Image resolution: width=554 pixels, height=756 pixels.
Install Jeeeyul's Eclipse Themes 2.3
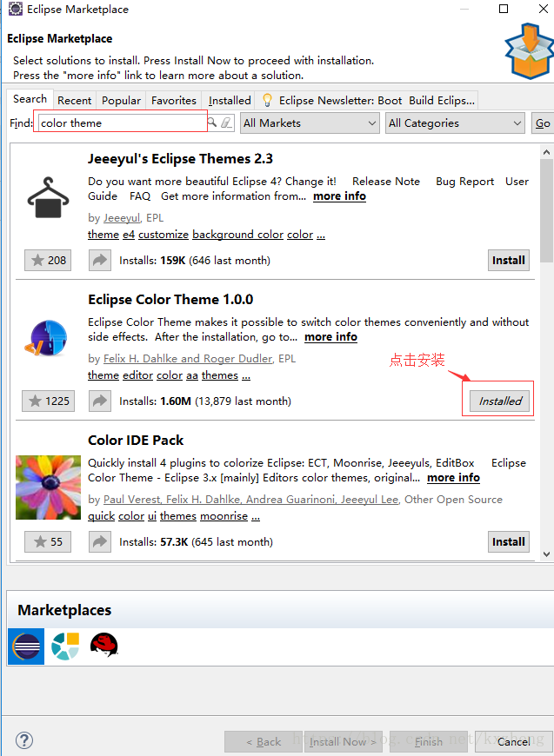509,261
